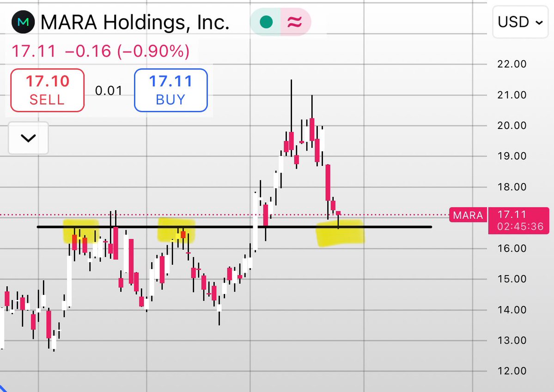Click the 13.00 price axis label
Viewport: 554px width, 392px height.
512,340
